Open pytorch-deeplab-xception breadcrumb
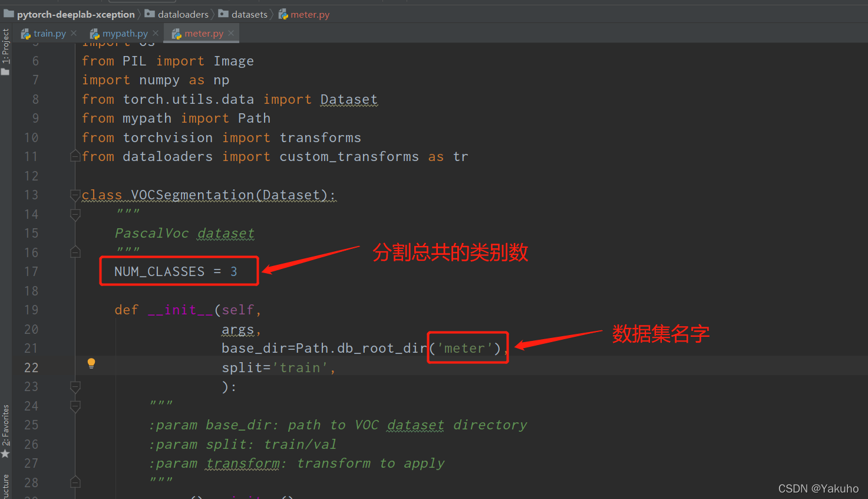 click(x=75, y=14)
